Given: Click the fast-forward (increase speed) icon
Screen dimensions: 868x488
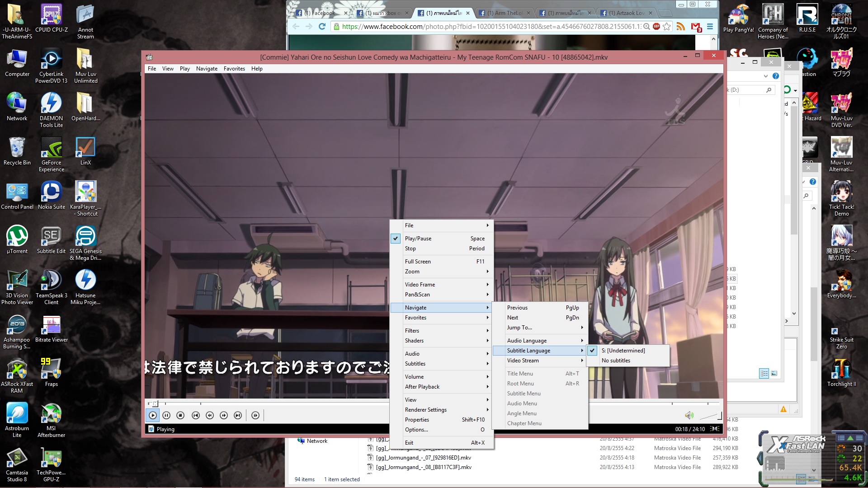Looking at the screenshot, I should click(224, 415).
